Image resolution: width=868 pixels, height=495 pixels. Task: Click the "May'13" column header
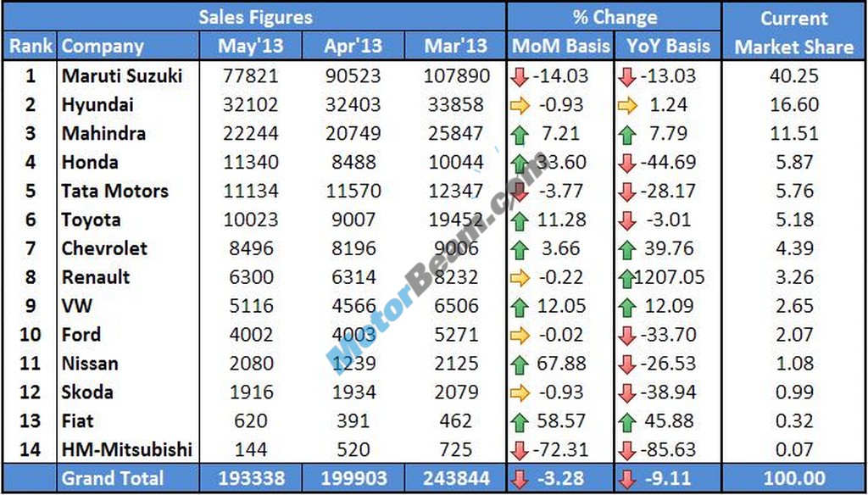(251, 46)
